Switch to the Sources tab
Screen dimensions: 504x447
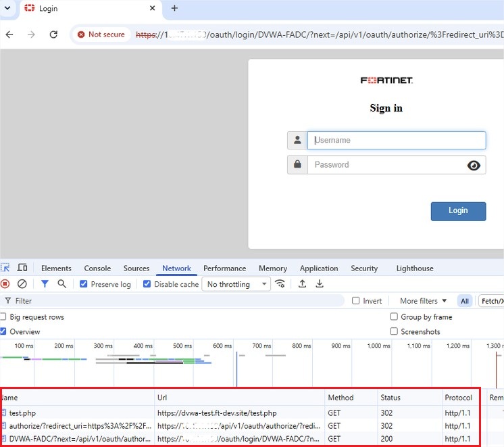(136, 268)
